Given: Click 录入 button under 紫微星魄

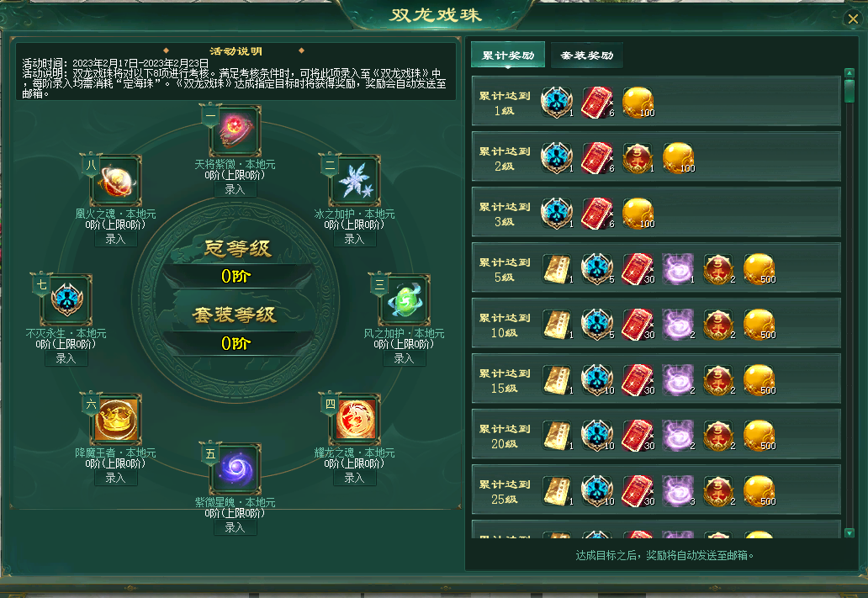Looking at the screenshot, I should 236,527.
